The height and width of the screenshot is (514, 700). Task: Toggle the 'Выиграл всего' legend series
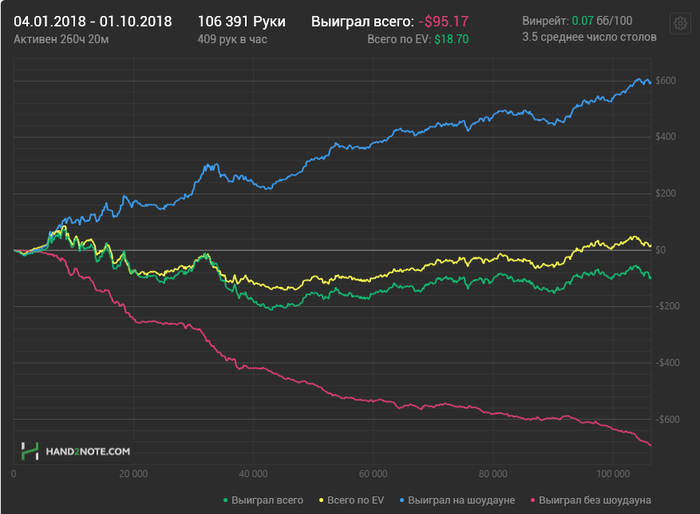click(x=263, y=500)
